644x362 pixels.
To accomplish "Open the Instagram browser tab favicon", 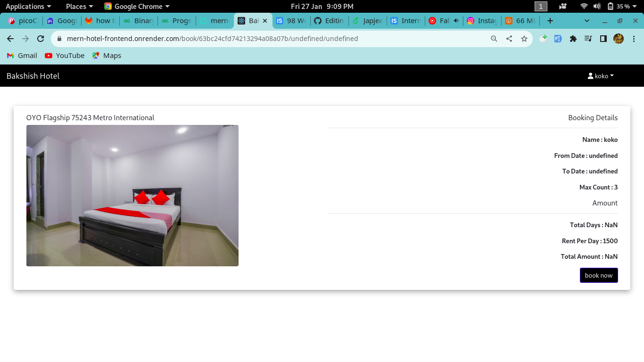I will pyautogui.click(x=471, y=21).
